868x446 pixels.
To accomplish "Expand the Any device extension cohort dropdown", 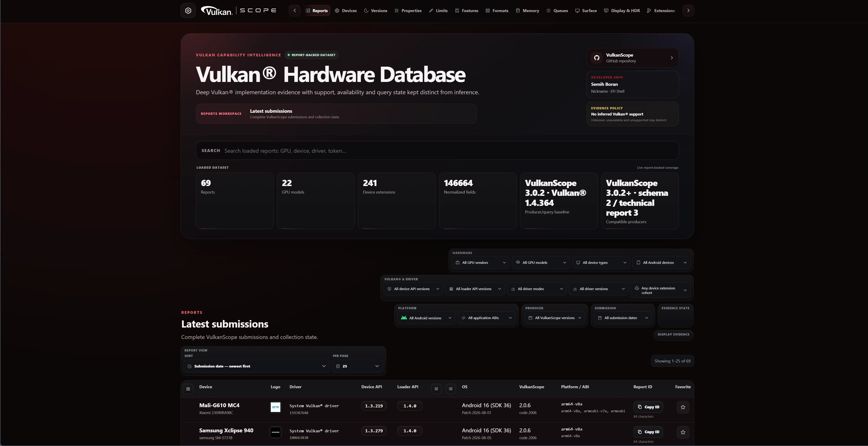I will (660, 290).
